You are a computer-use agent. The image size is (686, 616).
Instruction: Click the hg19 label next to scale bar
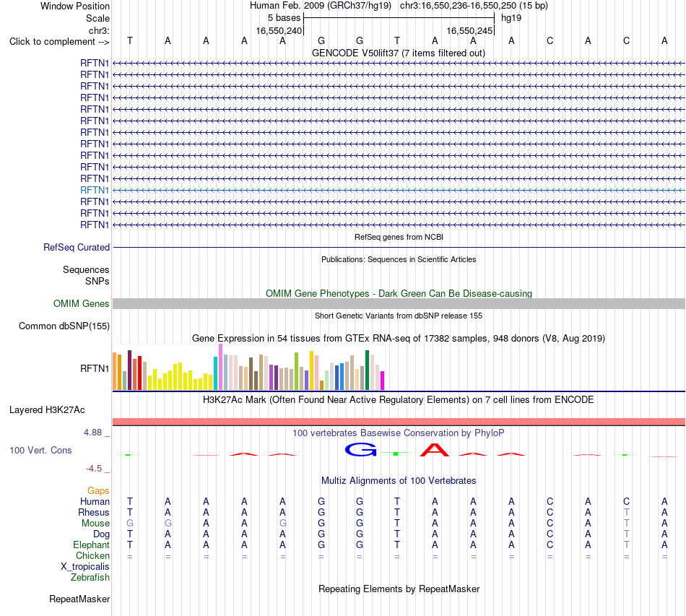coord(511,18)
